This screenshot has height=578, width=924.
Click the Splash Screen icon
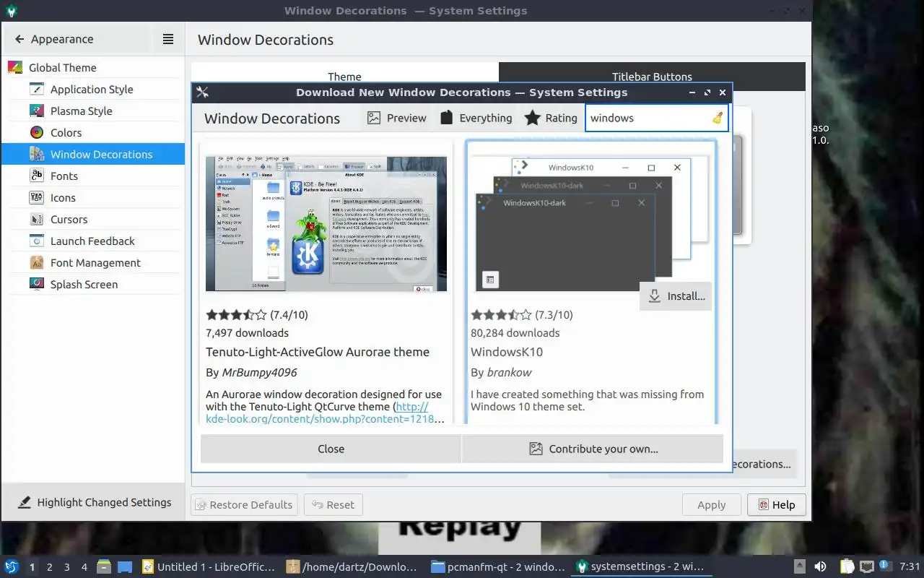[x=37, y=285]
